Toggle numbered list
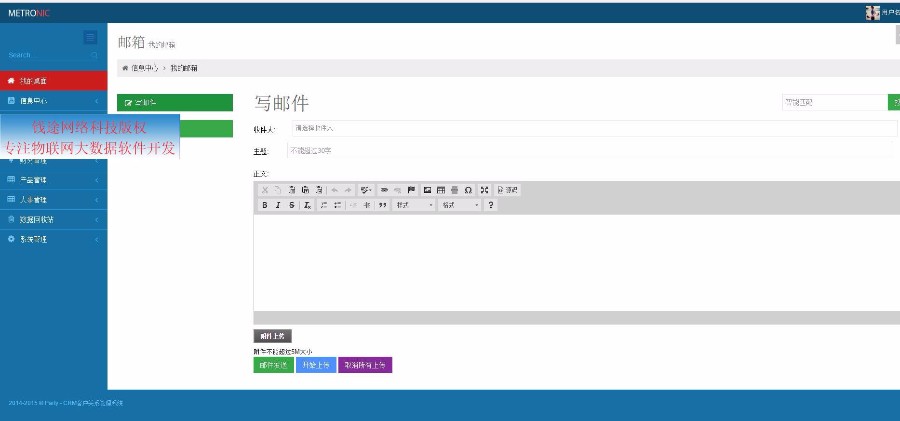This screenshot has height=421, width=900. [324, 205]
